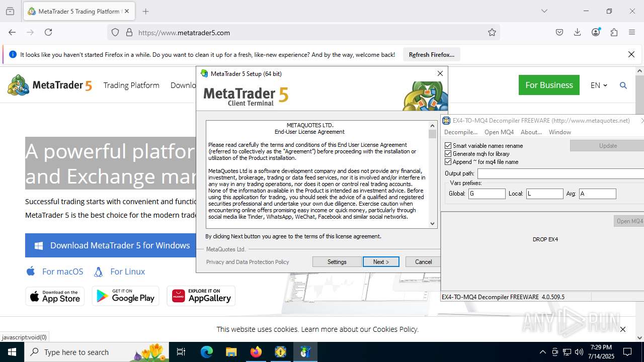Viewport: 644px width, 362px height.
Task: Open the Trading Platform menu item
Action: pyautogui.click(x=131, y=85)
